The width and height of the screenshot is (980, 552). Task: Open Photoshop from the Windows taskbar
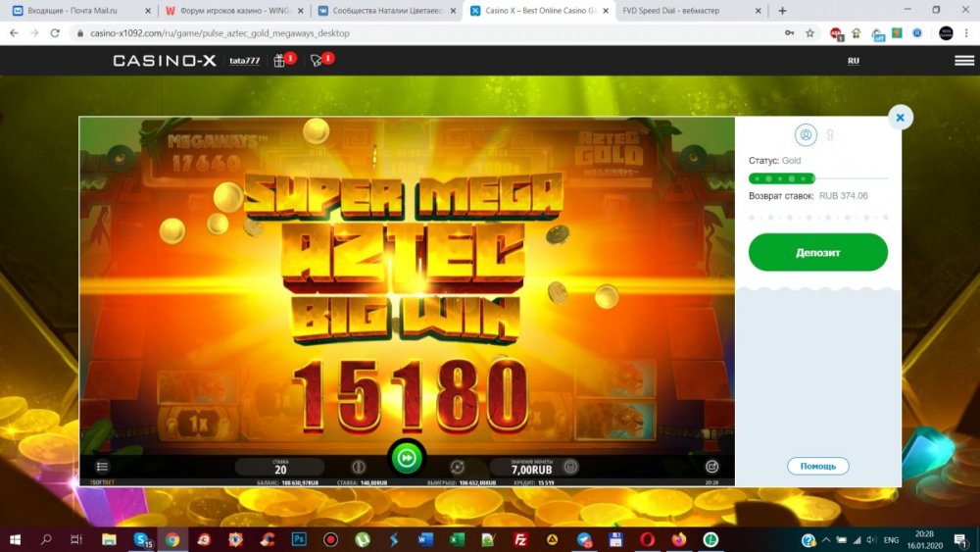click(299, 539)
